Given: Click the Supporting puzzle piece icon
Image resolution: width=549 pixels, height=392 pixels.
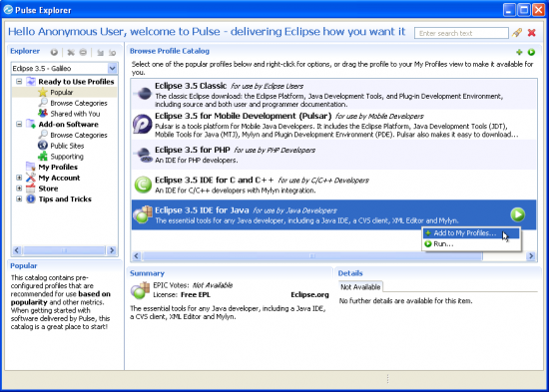Looking at the screenshot, I should coord(43,156).
